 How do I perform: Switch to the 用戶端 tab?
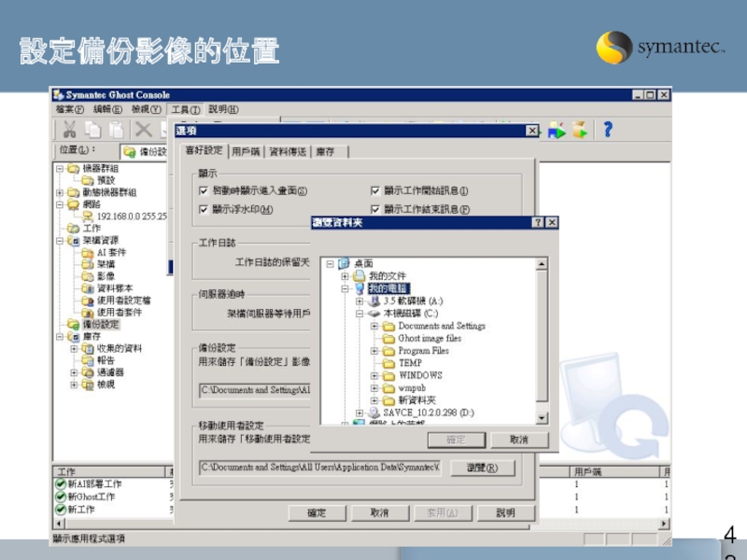pos(246,152)
